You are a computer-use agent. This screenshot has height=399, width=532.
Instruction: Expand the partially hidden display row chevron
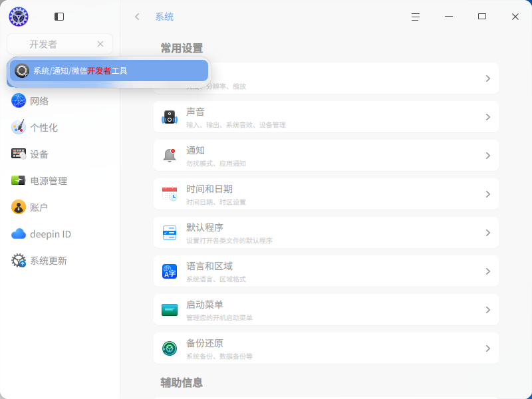click(487, 78)
